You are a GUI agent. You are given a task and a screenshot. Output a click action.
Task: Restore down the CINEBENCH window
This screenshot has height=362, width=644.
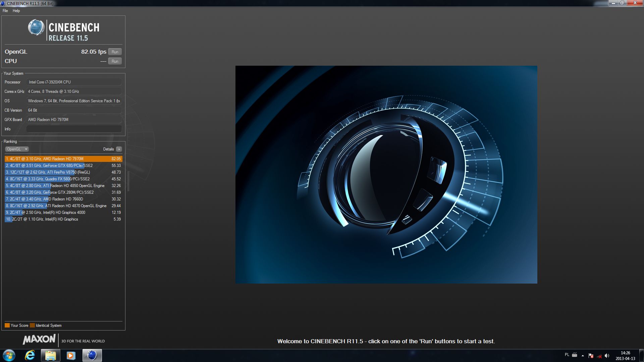coord(622,3)
